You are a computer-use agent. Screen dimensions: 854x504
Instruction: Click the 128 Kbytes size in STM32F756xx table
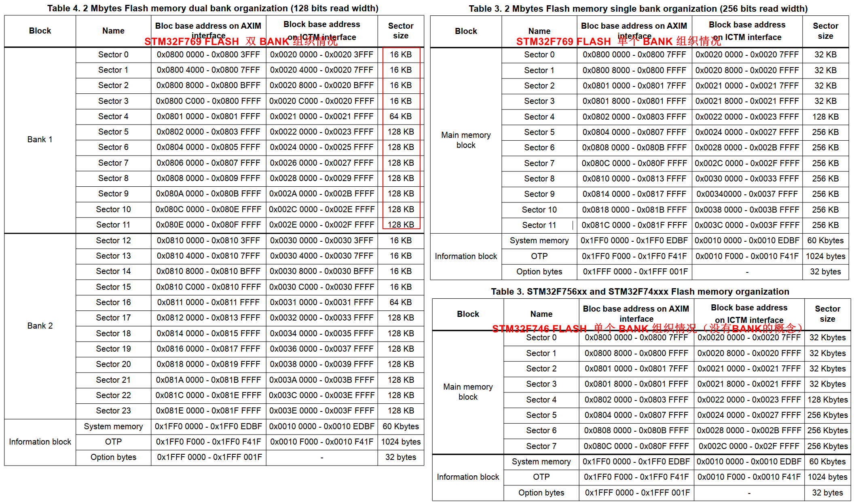point(827,400)
